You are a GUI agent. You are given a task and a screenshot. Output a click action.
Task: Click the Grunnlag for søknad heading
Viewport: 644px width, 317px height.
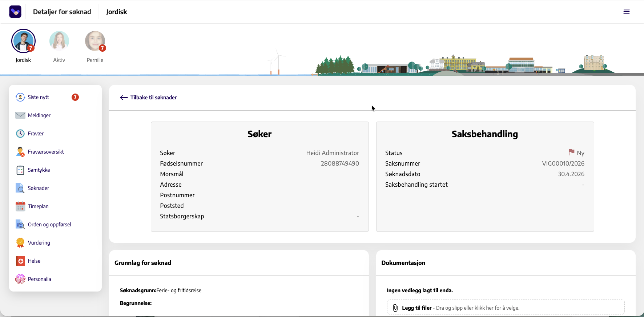point(143,263)
